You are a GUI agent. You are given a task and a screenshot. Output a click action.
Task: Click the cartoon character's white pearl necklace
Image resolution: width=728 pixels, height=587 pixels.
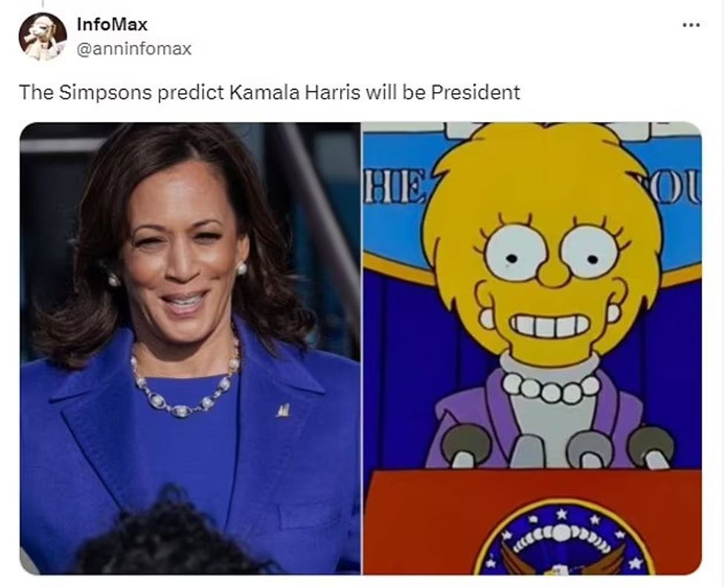pos(550,387)
